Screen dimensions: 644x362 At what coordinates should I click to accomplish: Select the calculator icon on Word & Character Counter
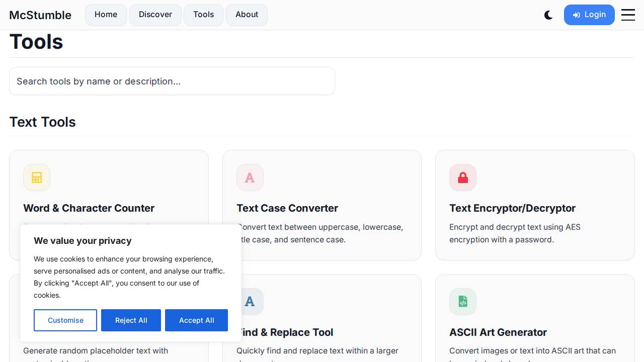pos(37,177)
